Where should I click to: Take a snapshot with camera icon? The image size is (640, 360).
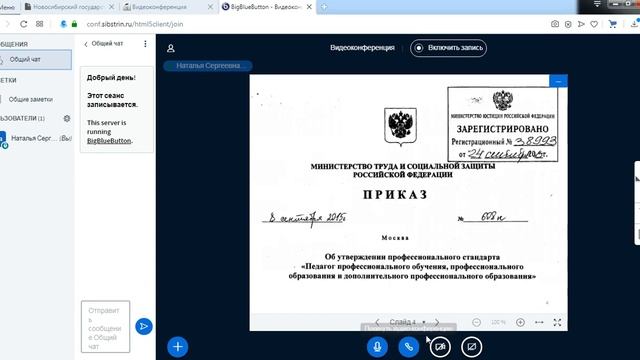[555, 24]
